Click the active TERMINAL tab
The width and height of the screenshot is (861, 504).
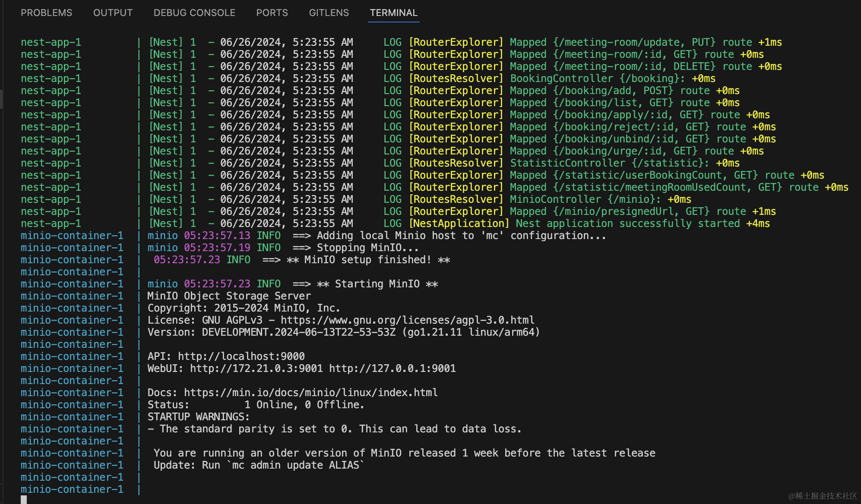point(393,13)
